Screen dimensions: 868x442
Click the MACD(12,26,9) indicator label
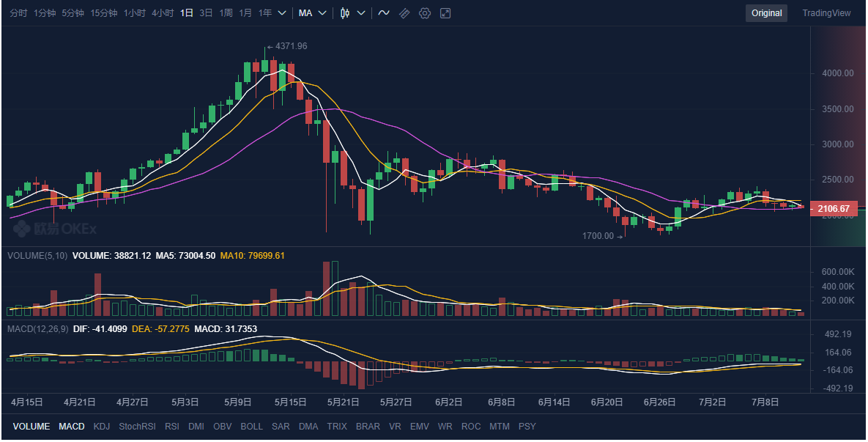[x=37, y=329]
